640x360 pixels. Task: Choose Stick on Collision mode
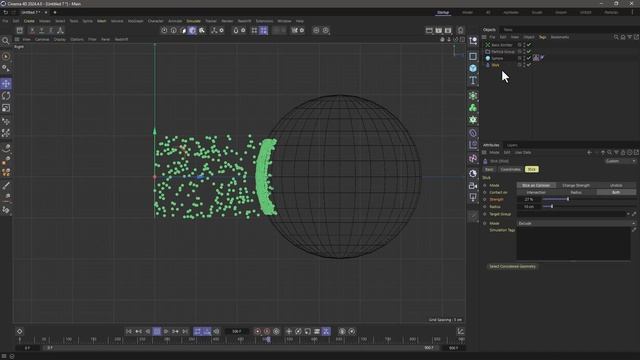coord(536,185)
